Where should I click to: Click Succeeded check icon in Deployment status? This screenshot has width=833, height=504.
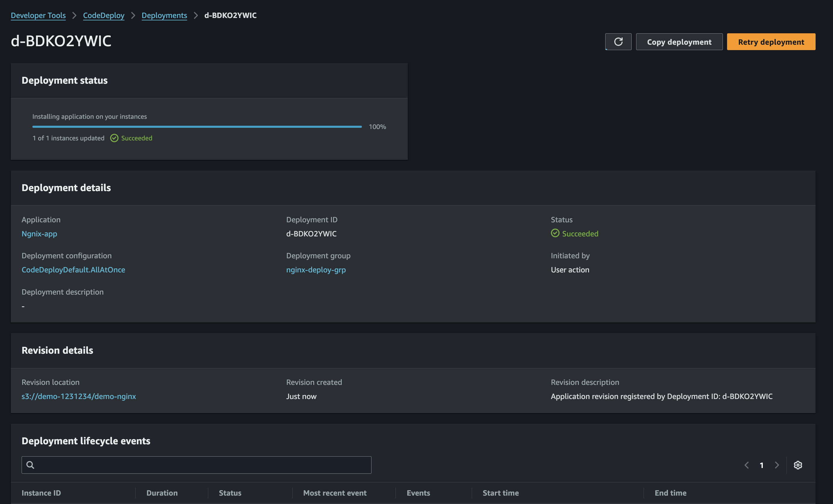(114, 138)
